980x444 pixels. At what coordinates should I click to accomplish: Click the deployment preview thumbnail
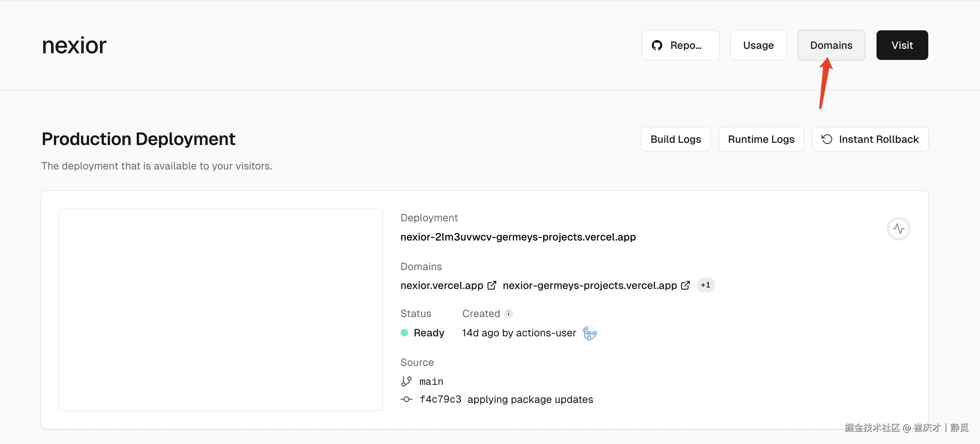point(221,309)
